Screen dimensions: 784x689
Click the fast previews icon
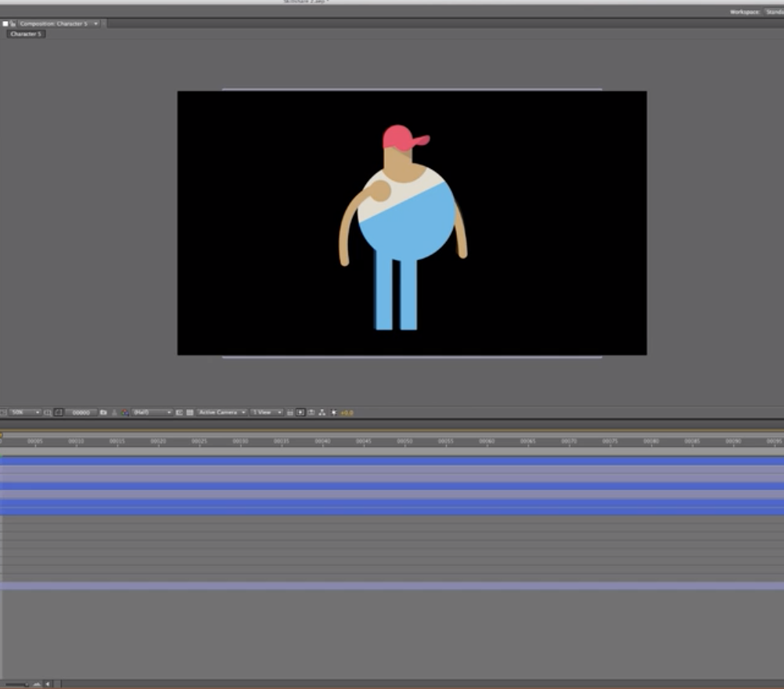(x=300, y=412)
